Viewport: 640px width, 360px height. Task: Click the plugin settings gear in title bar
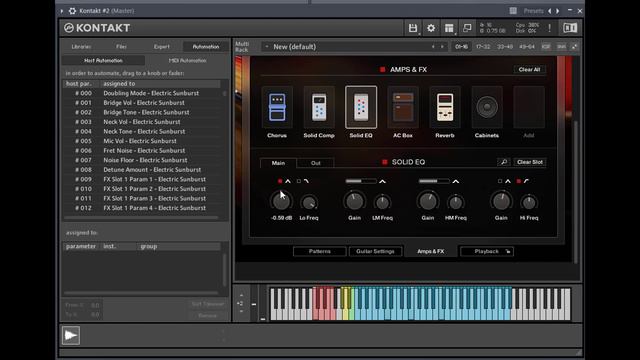click(x=72, y=11)
